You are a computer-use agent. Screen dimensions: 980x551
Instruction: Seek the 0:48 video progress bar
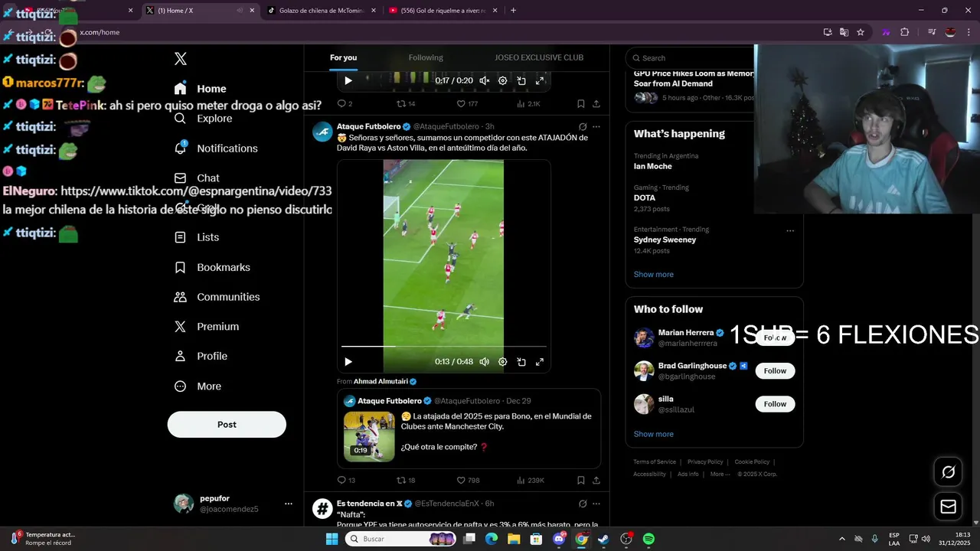444,347
